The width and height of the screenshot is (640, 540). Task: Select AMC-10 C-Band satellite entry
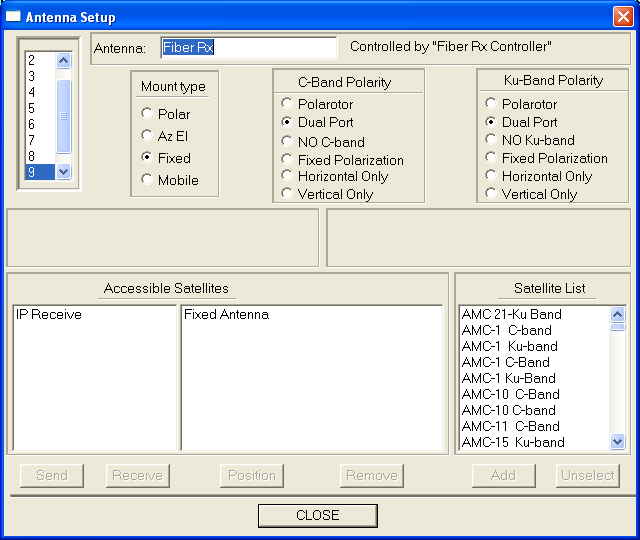510,394
